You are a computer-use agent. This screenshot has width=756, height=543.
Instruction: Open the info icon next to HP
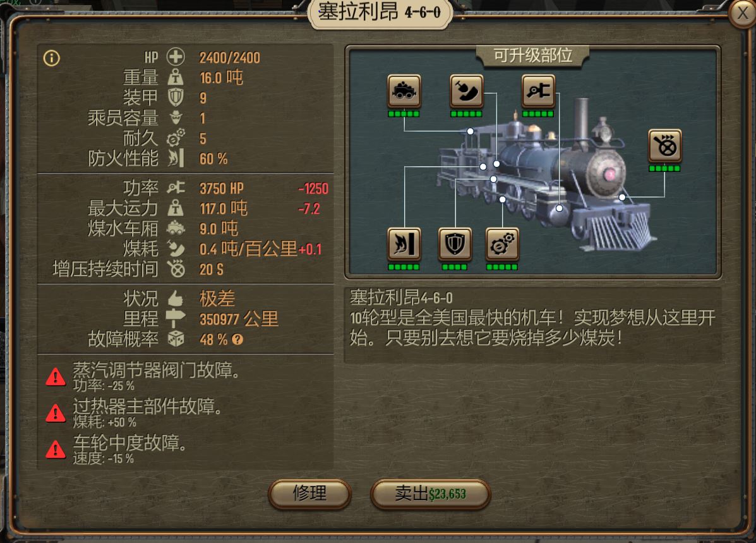click(x=52, y=58)
